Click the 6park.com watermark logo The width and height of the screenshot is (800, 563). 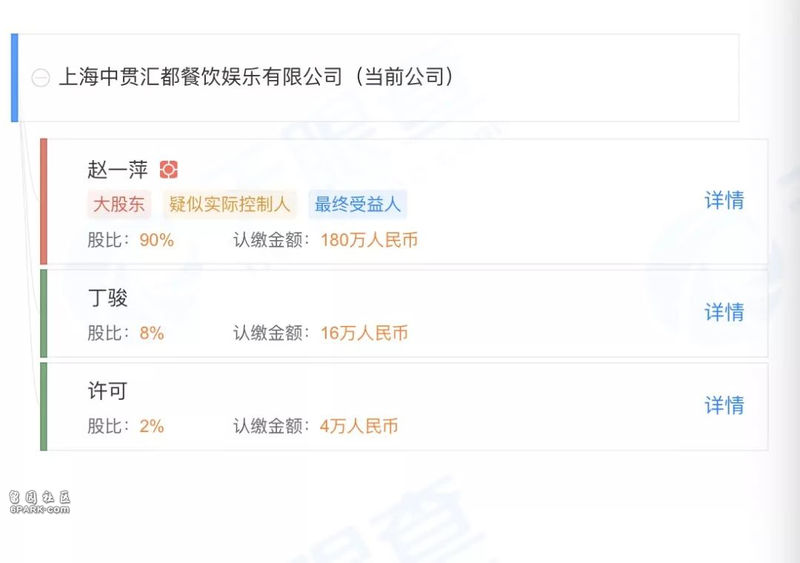tap(40, 502)
